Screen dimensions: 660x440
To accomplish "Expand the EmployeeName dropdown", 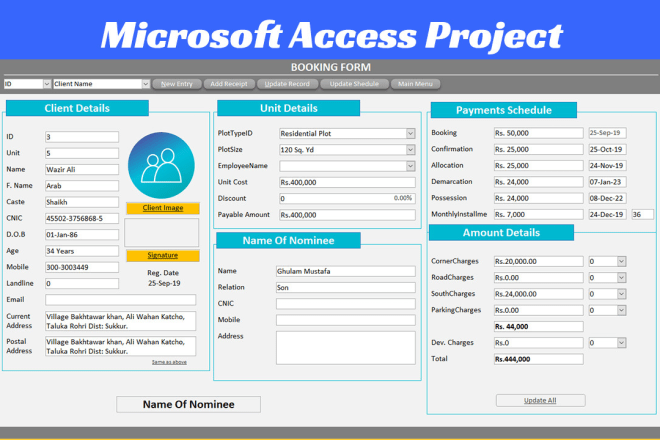I will pyautogui.click(x=410, y=166).
